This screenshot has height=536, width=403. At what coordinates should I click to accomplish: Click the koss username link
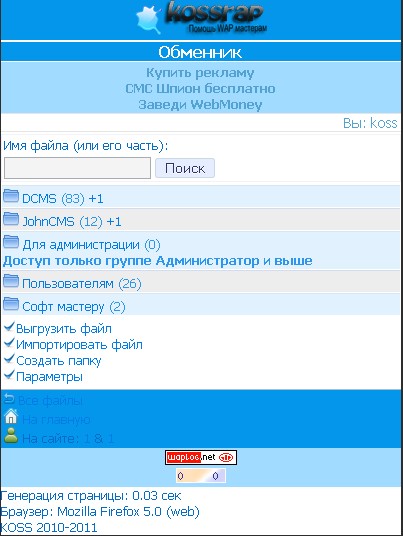coord(384,123)
